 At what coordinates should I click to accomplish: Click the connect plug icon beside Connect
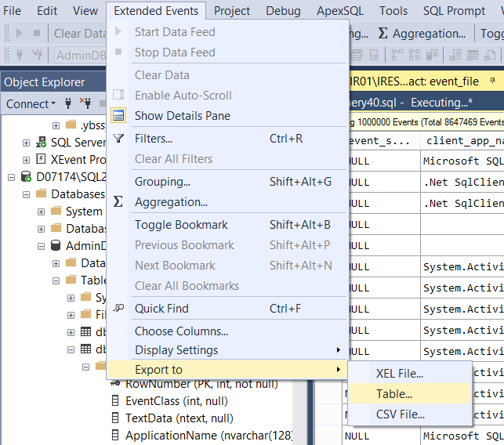pos(69,103)
